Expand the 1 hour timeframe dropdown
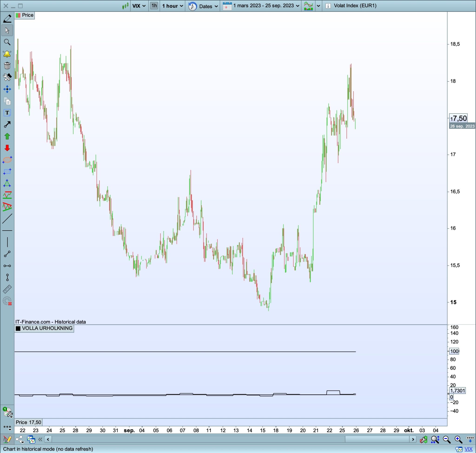The width and height of the screenshot is (476, 453). click(172, 6)
